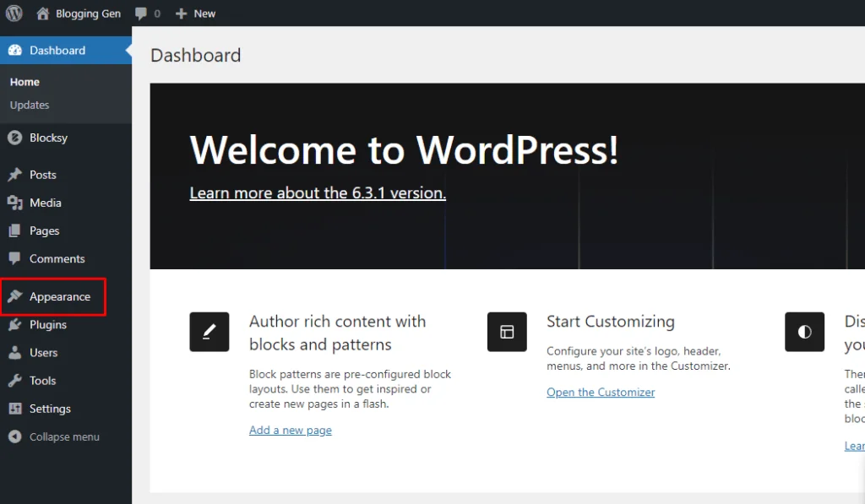Click the layout icon beside Start Customizing
Viewport: 865px width, 504px height.
coord(507,332)
